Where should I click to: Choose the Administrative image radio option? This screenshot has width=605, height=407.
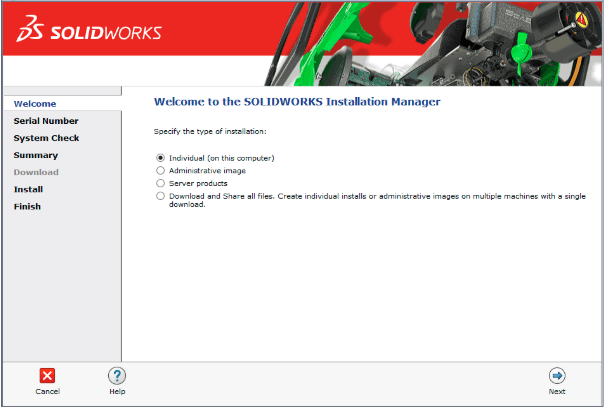[x=161, y=171]
